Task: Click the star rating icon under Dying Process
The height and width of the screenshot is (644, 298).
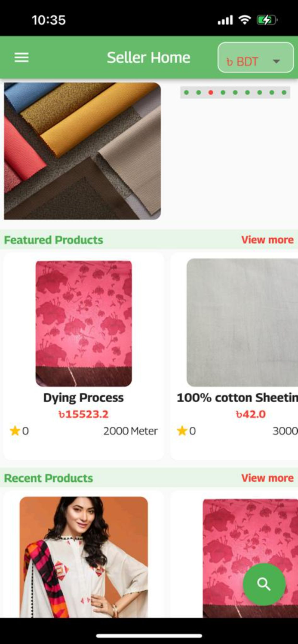Action: coord(15,431)
